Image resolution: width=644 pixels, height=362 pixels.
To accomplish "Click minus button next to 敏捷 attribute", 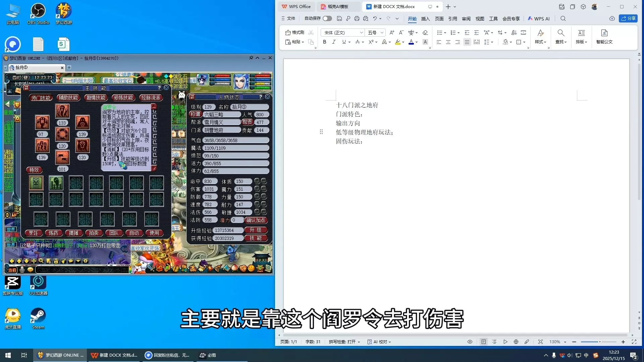I will (x=264, y=212).
